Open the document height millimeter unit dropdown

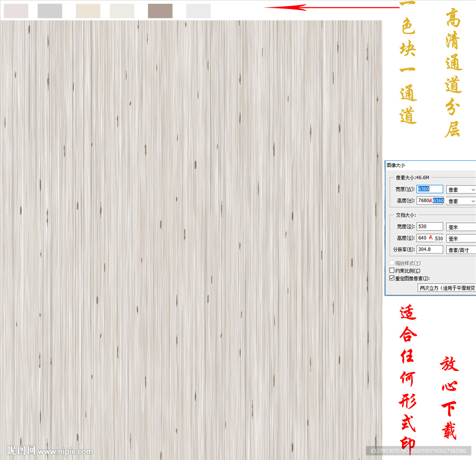pos(461,239)
